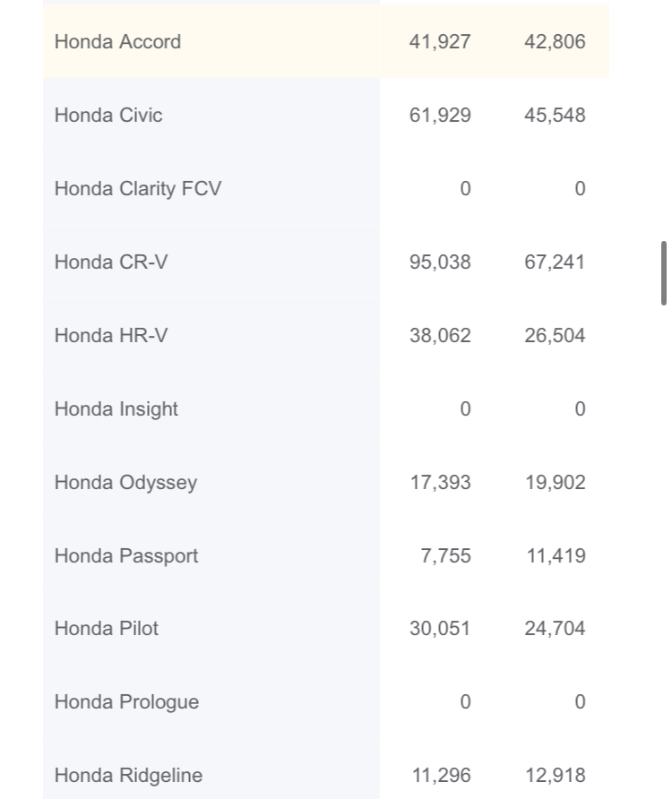The image size is (672, 799).
Task: Click the 95,038 figure for Honda CR-V
Action: pyautogui.click(x=440, y=262)
